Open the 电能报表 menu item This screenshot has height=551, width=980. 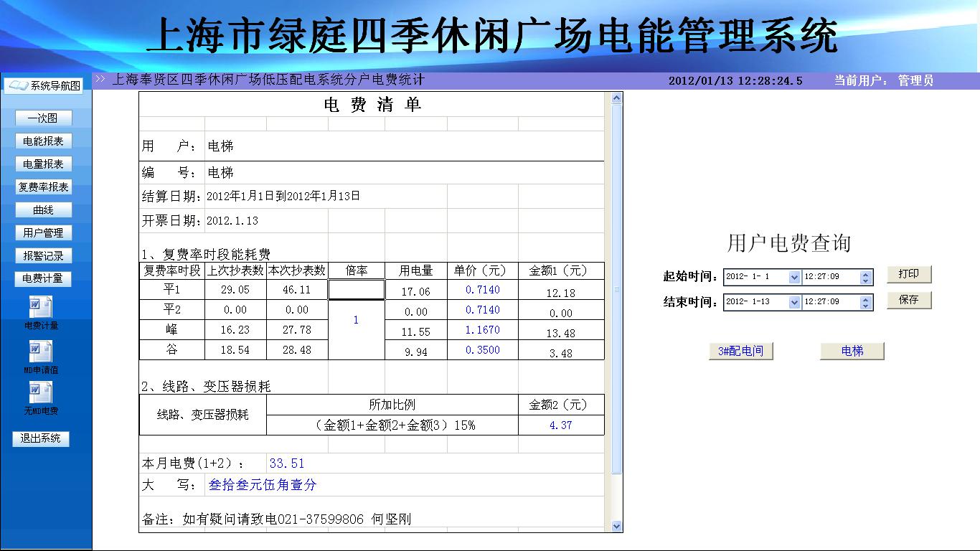[43, 141]
